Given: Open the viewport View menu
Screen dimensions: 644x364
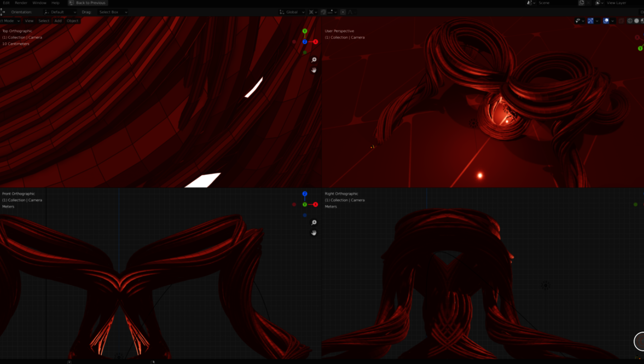Looking at the screenshot, I should [29, 21].
